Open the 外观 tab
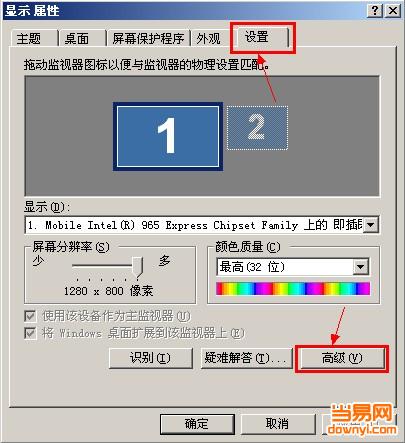Image resolution: width=405 pixels, height=443 pixels. click(x=209, y=39)
